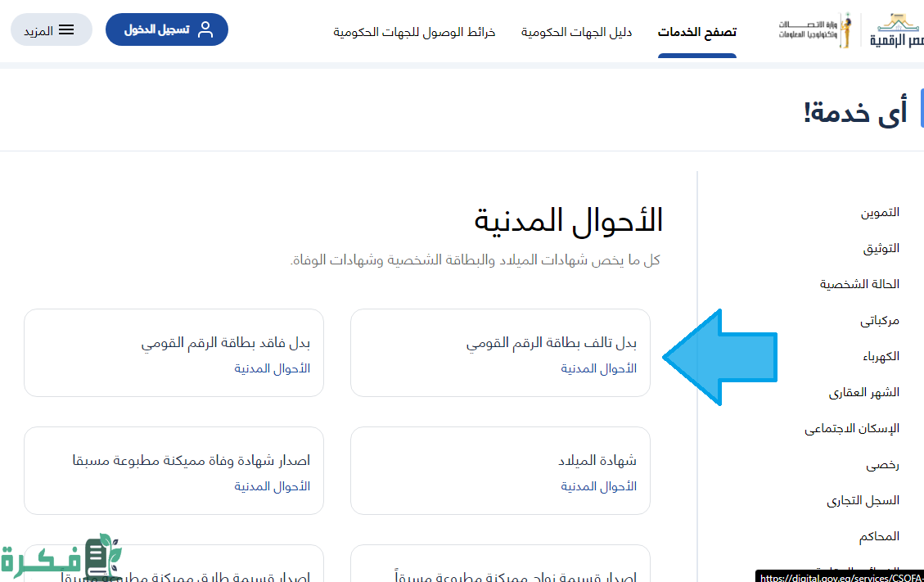Viewport: 924px width, 582px height.
Task: Open مركباتى category
Action: click(879, 320)
